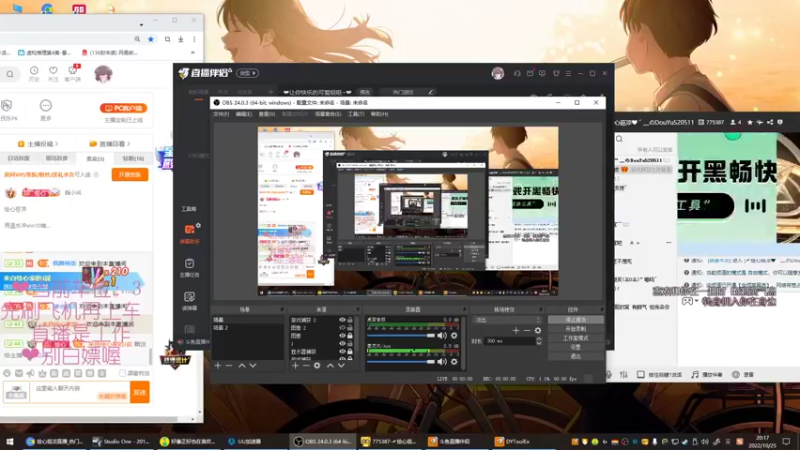Remove transition with the minus icon

(x=527, y=331)
